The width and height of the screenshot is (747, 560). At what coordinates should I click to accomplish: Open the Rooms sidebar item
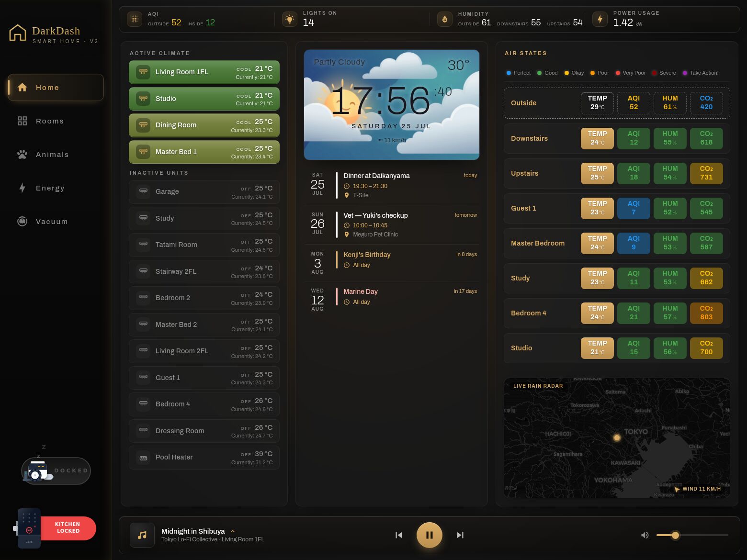(x=56, y=121)
